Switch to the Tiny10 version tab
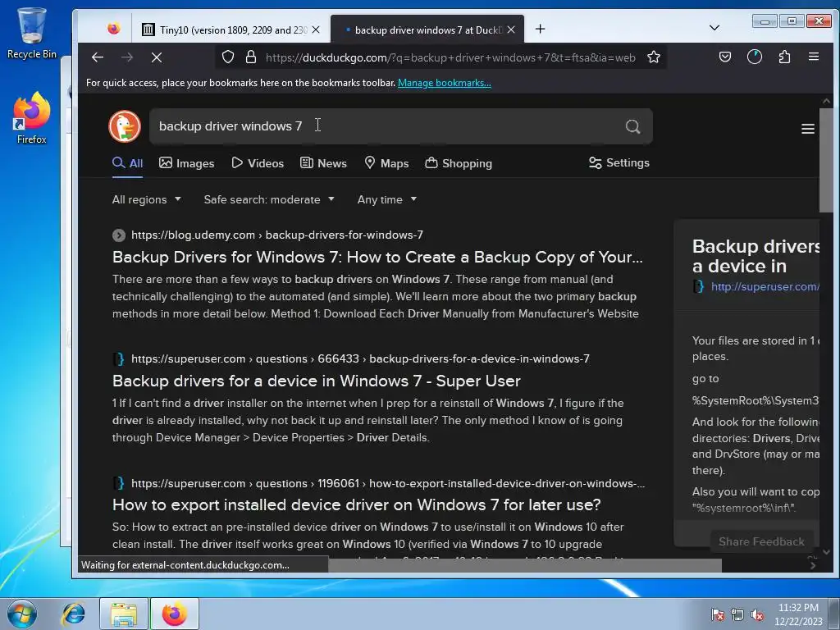This screenshot has width=840, height=630. click(231, 30)
